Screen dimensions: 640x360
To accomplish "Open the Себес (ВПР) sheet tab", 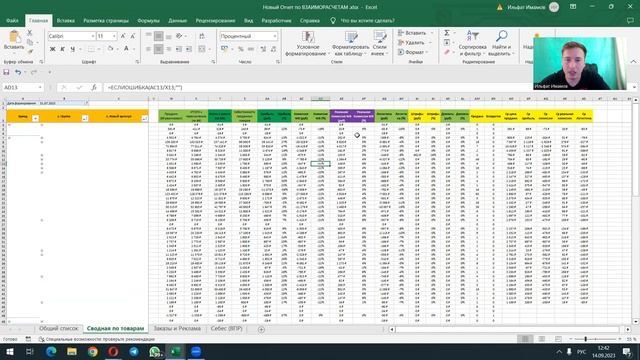I will click(x=227, y=329).
